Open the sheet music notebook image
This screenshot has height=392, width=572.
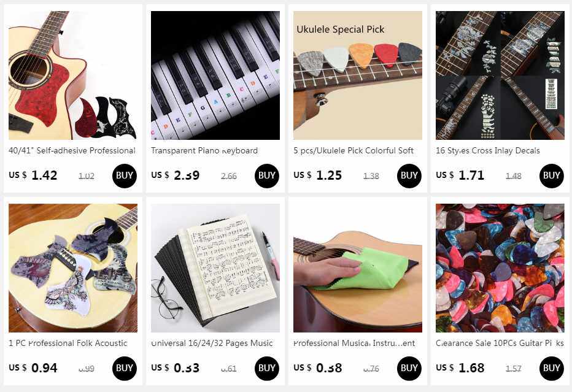(x=215, y=268)
